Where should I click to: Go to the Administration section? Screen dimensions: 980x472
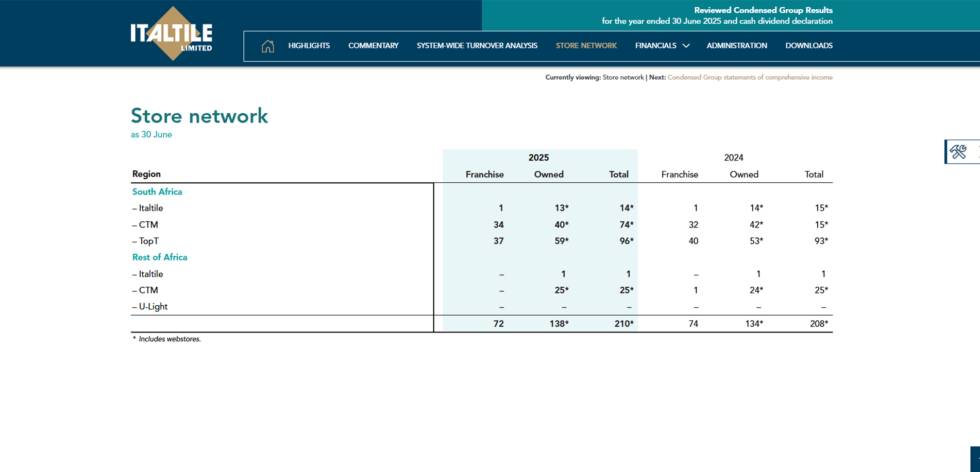pyautogui.click(x=737, y=46)
